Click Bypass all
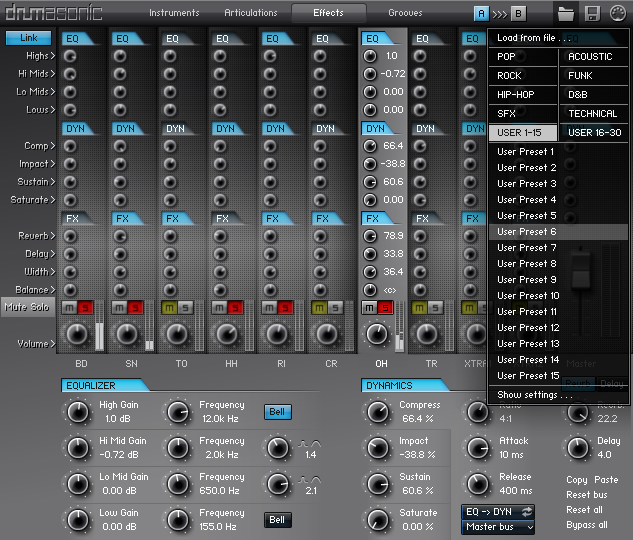This screenshot has width=633, height=540. pos(587,525)
